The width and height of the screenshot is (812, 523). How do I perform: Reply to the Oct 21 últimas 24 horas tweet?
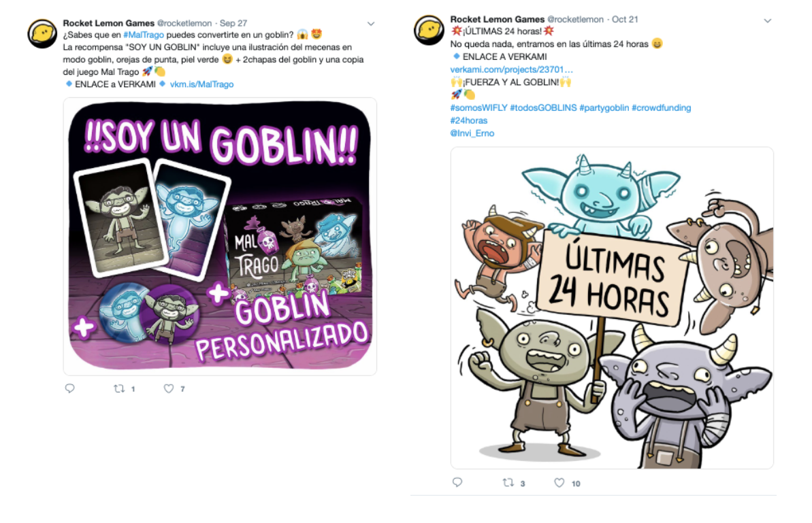(x=457, y=482)
